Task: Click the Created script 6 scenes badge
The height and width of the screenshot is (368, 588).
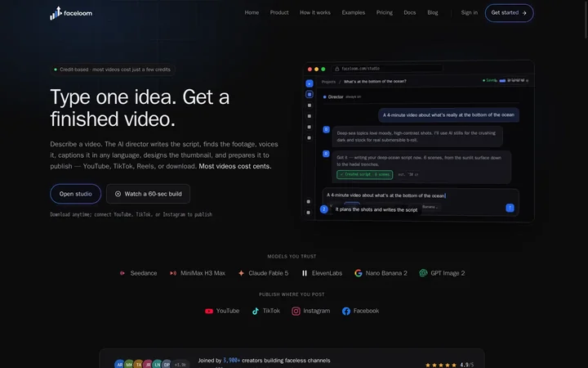Action: coord(364,175)
